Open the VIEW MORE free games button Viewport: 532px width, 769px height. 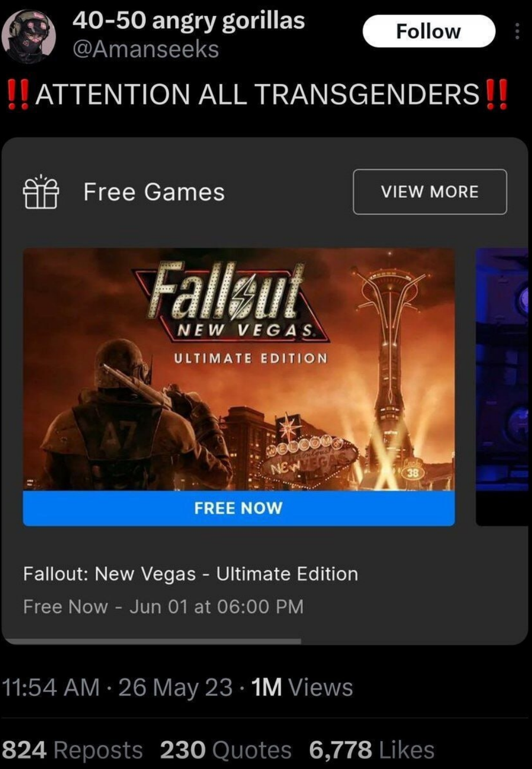point(430,192)
